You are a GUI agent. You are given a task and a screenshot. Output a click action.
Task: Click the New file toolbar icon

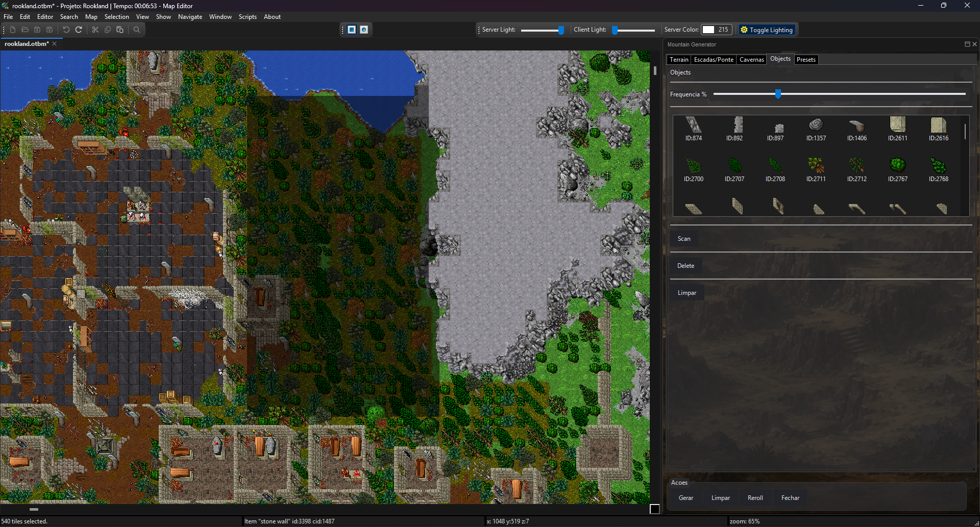pos(13,30)
